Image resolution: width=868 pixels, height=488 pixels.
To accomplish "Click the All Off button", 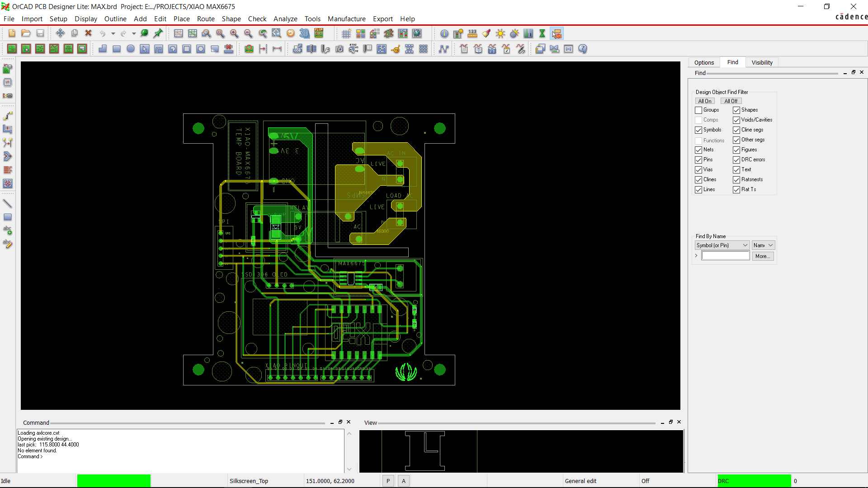I will coord(731,101).
